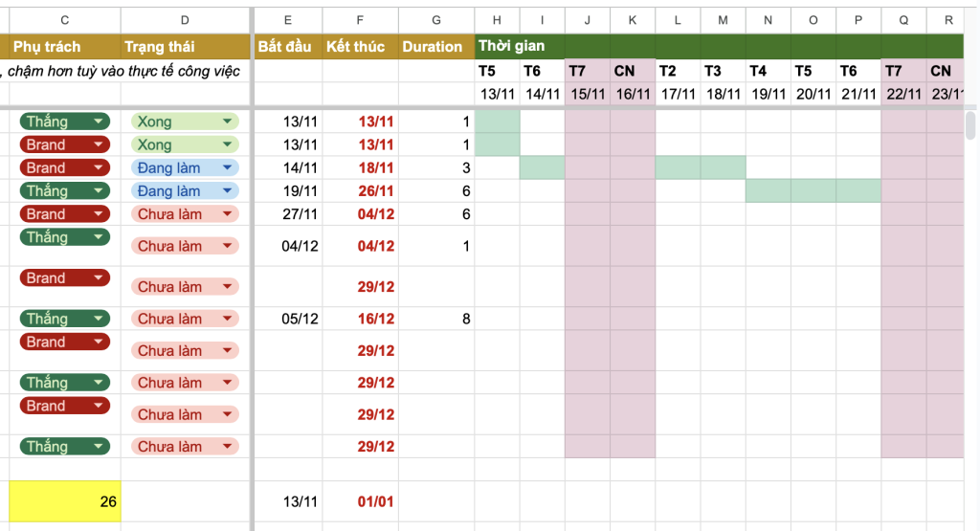Click the "Trạng thái" header cell
Screen dimensions: 980x531
[x=185, y=46]
